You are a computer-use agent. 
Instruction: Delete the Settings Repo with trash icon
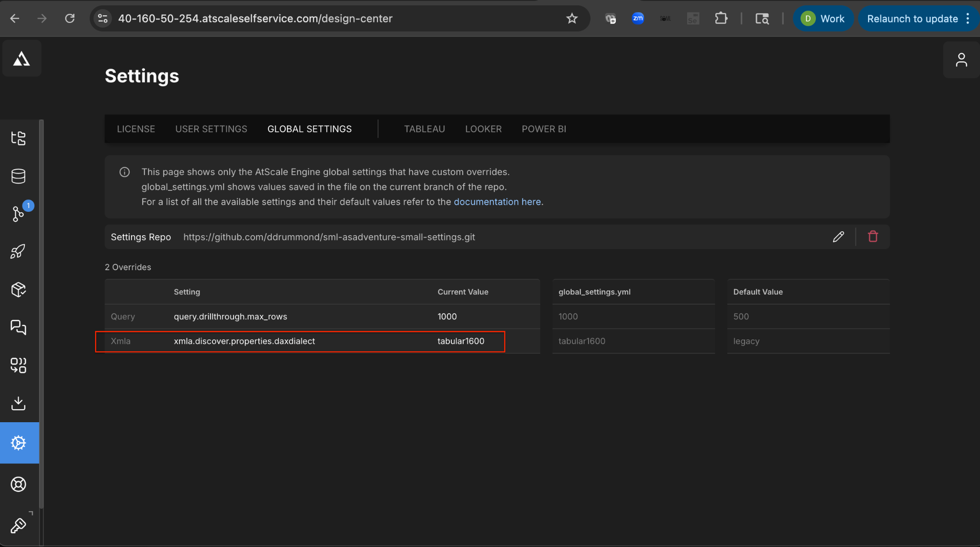[x=873, y=237]
